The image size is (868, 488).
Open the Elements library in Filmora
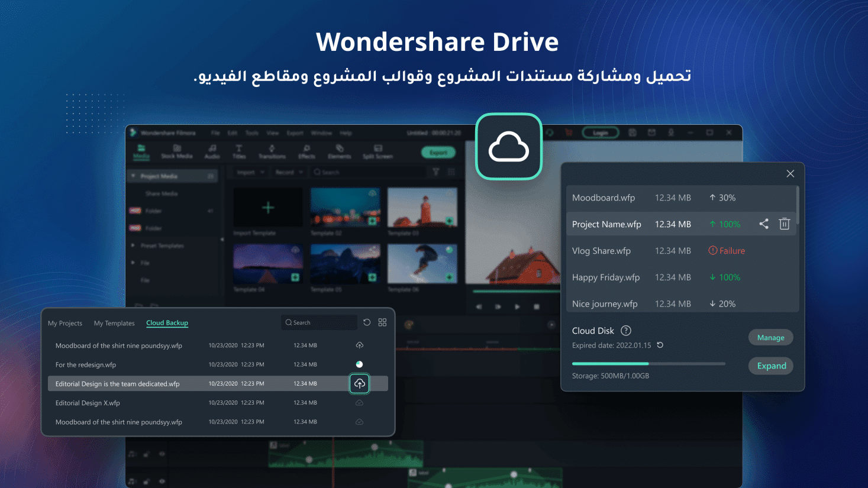point(340,151)
